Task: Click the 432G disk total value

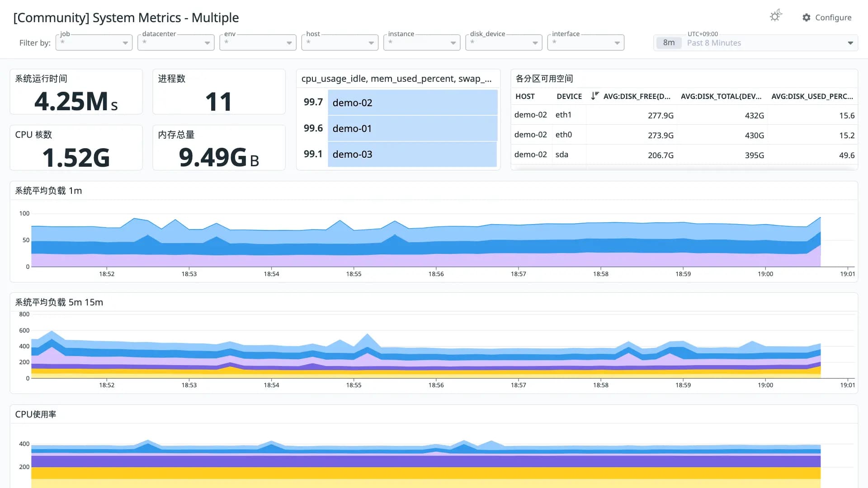Action: [755, 115]
